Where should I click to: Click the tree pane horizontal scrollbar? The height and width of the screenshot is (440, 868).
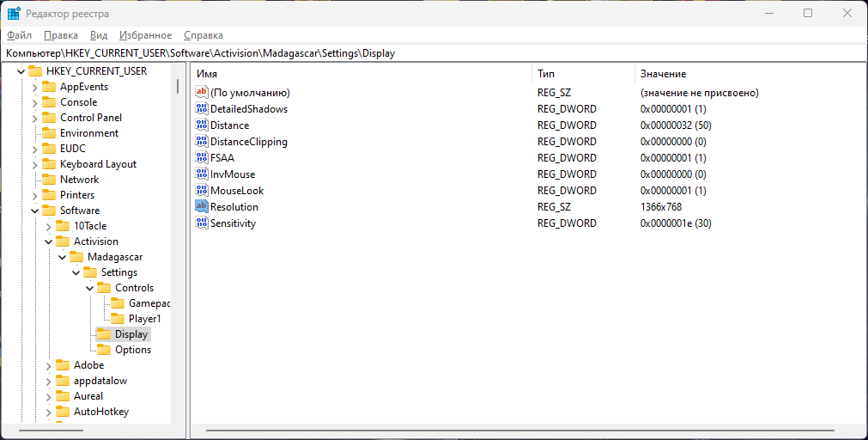pos(51,431)
